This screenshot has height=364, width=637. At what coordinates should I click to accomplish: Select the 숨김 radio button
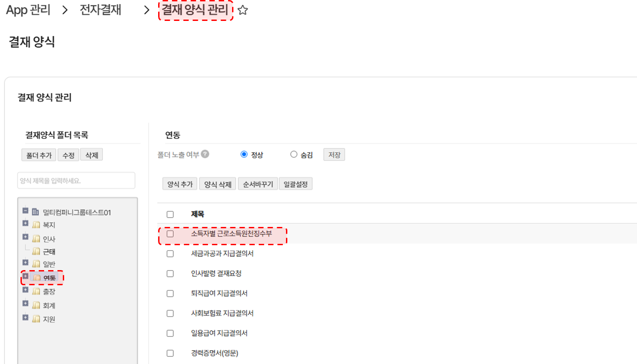pos(294,155)
